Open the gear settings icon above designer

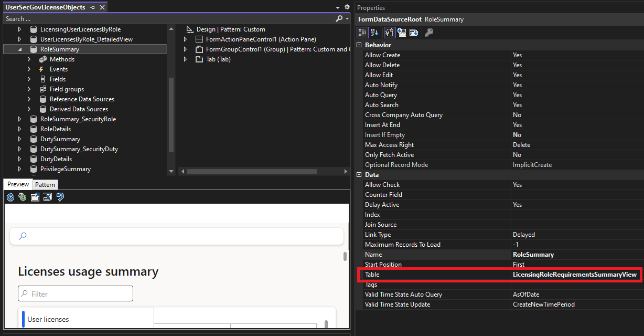[x=347, y=7]
